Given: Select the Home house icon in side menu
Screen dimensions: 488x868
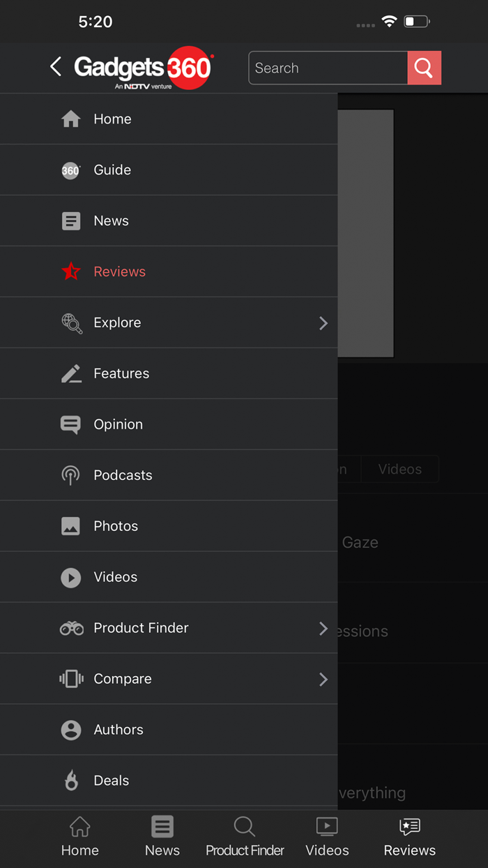Looking at the screenshot, I should (71, 119).
